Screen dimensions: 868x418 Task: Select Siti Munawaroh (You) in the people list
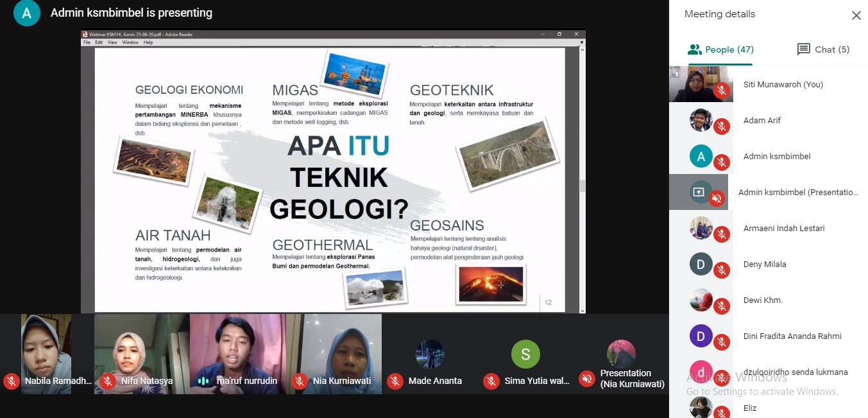[783, 85]
